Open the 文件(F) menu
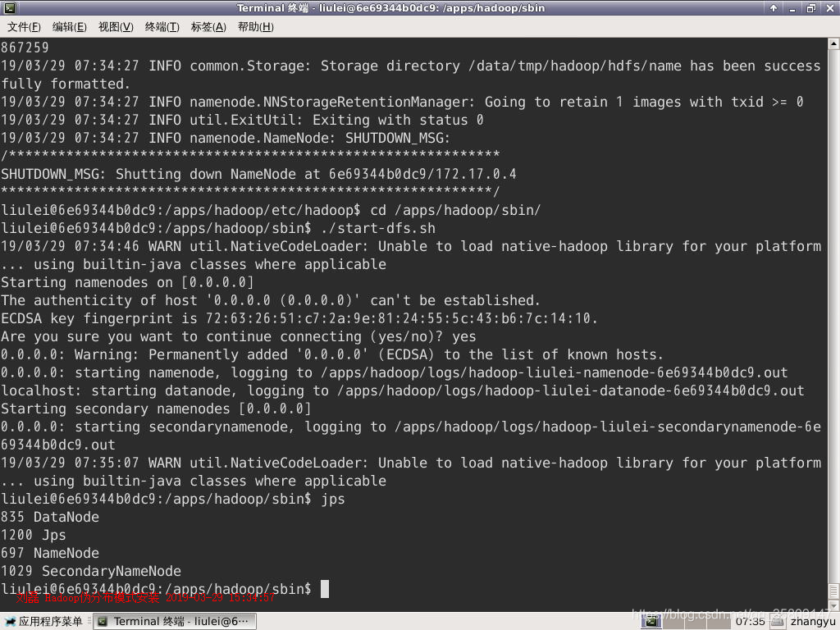The height and width of the screenshot is (630, 840). coord(24,27)
